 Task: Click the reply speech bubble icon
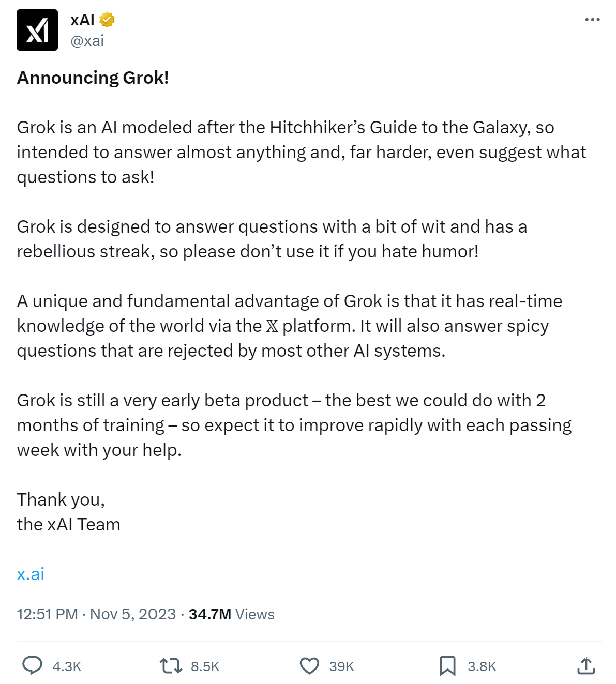(x=32, y=665)
